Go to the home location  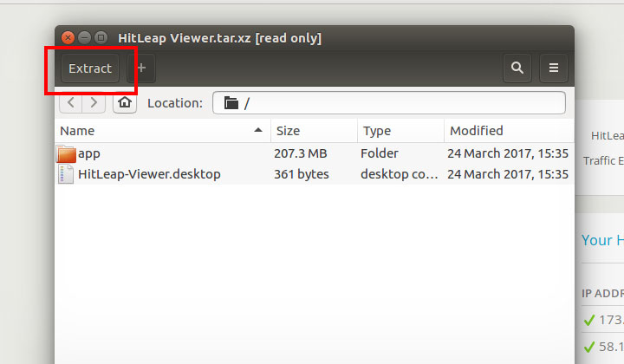125,102
